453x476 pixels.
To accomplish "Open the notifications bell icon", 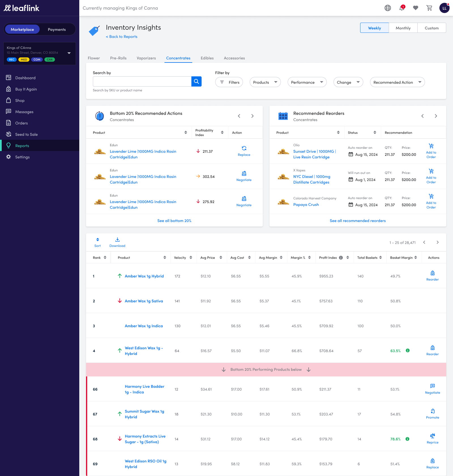I will coord(401,8).
